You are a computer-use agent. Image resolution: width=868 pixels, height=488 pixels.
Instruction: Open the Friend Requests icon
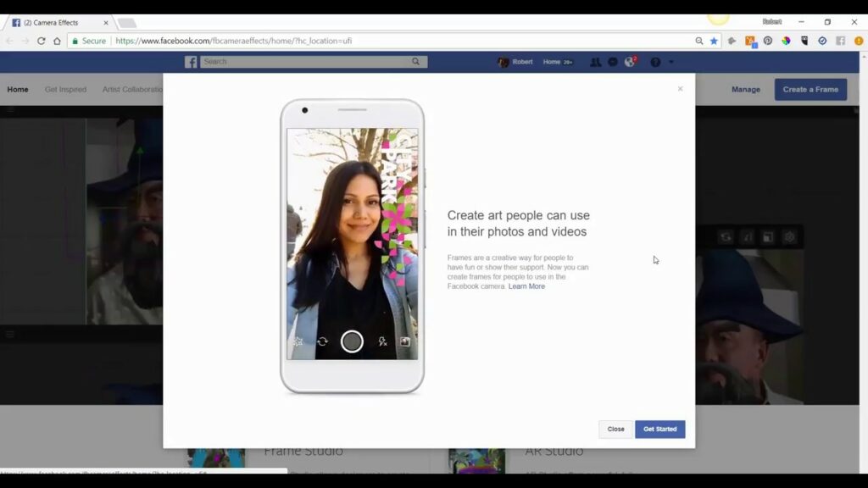[595, 62]
